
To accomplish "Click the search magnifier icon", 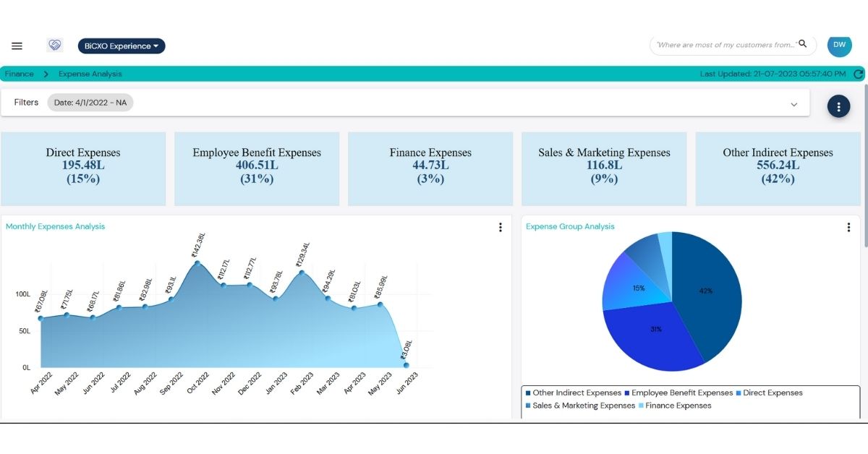I will click(x=803, y=45).
